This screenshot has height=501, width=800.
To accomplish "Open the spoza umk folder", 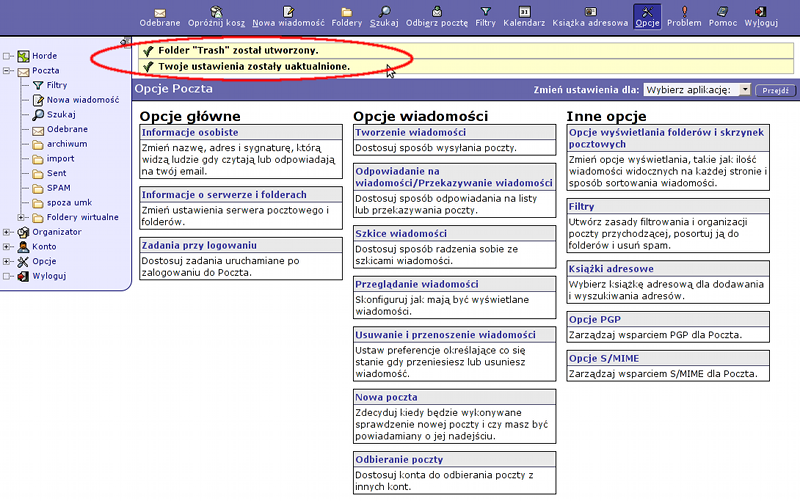I will point(69,203).
